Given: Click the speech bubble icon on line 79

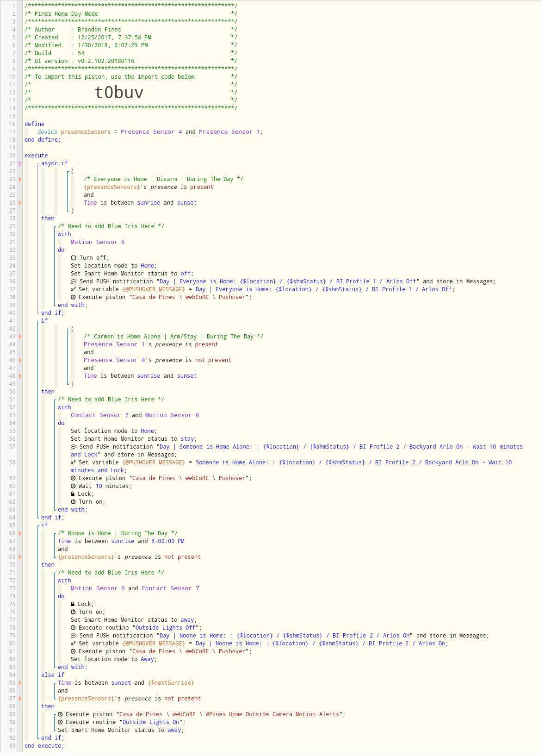Looking at the screenshot, I should point(74,636).
